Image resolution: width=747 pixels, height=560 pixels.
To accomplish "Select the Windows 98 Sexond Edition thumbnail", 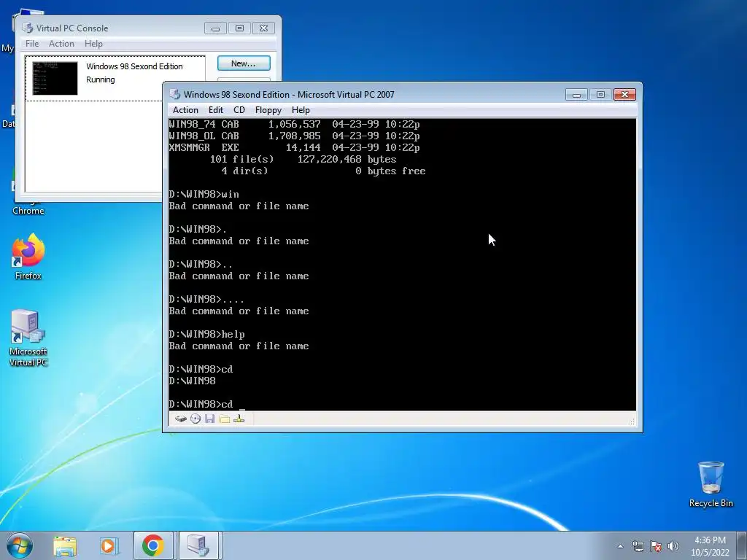I will (55, 78).
